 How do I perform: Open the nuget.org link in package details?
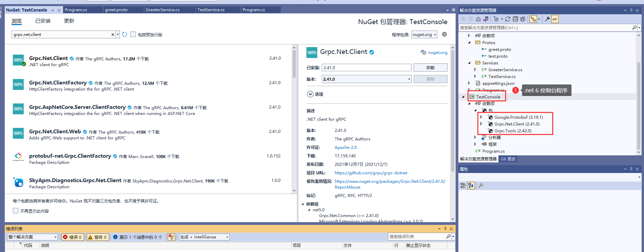click(437, 52)
